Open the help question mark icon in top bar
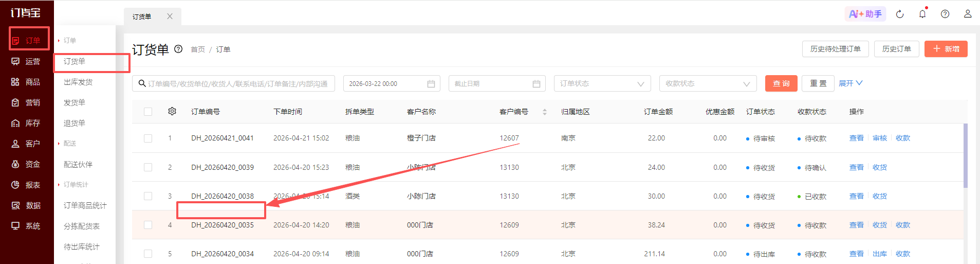The image size is (980, 264). click(x=945, y=14)
